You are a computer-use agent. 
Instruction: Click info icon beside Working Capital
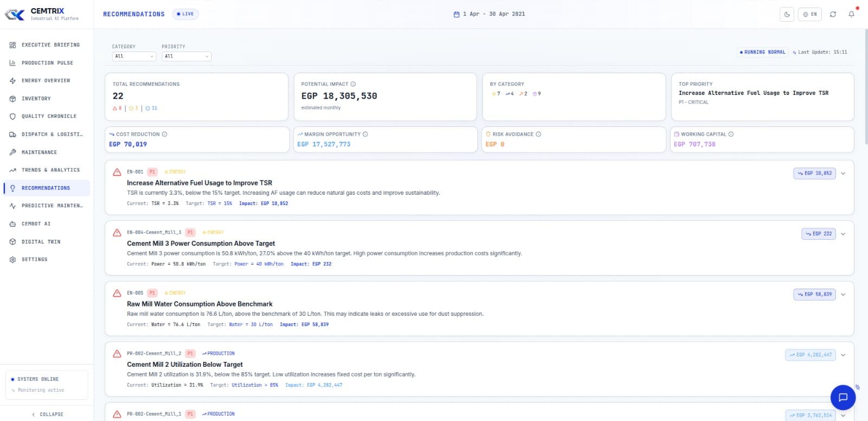point(731,134)
